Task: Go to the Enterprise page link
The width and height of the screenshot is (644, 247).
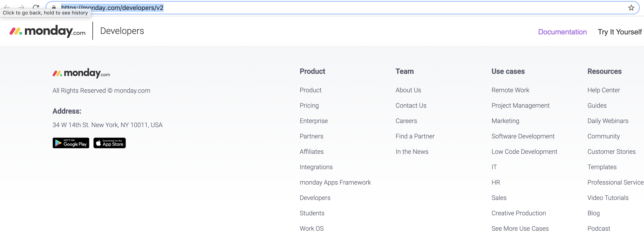Action: tap(314, 121)
